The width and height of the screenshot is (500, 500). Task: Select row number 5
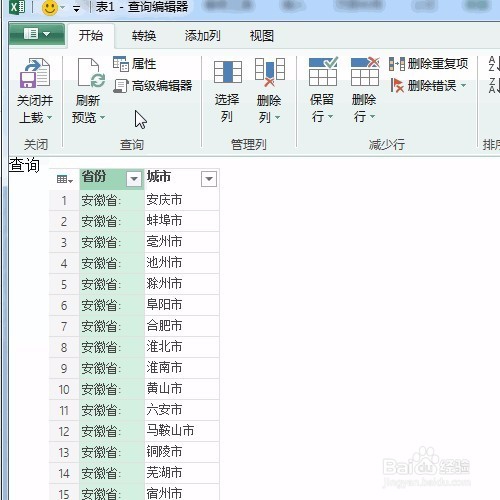pyautogui.click(x=64, y=285)
